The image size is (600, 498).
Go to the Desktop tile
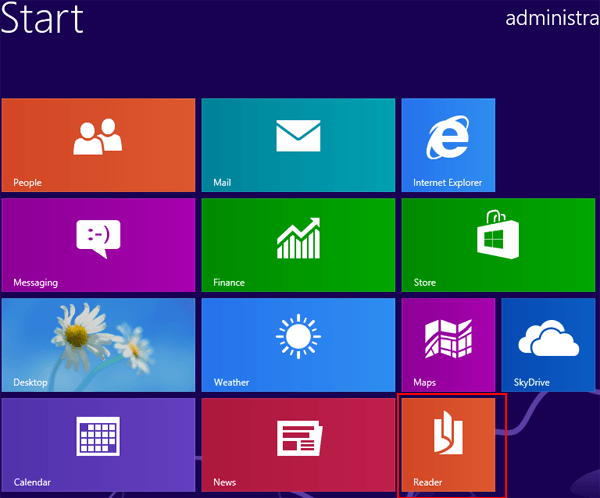[98, 345]
